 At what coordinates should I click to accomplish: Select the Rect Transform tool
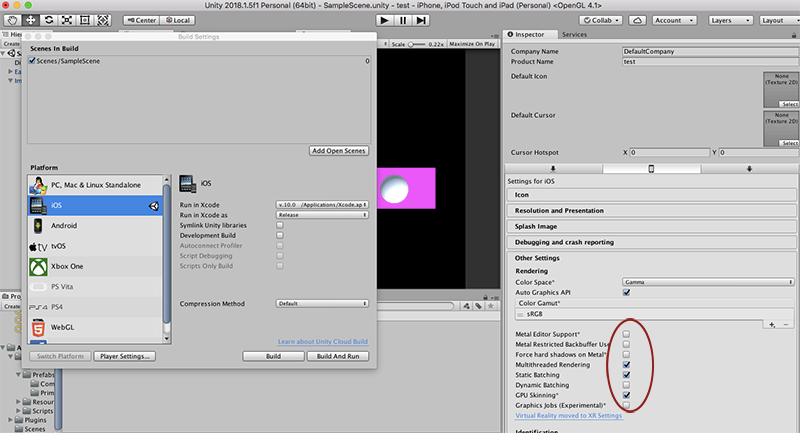click(85, 20)
